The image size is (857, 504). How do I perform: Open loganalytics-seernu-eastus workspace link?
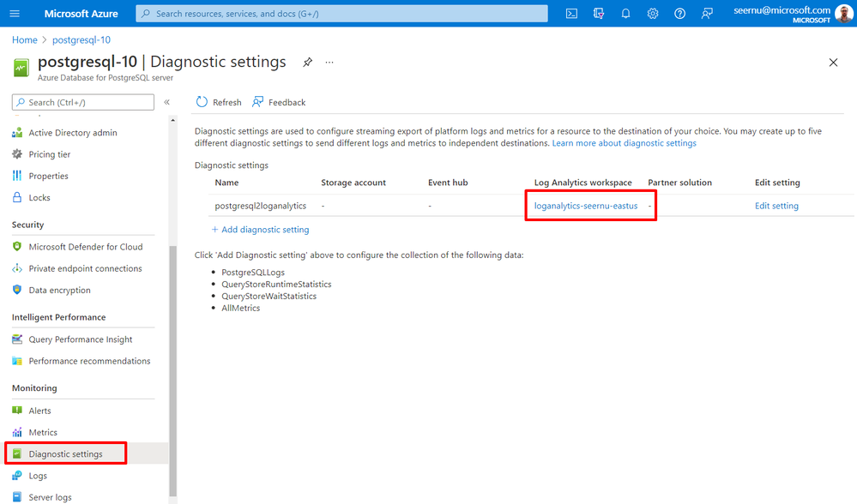586,206
